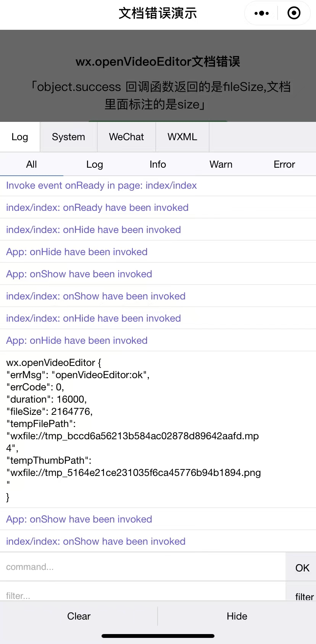Run command with the OK button
Viewport: 316px width, 644px height.
[302, 568]
